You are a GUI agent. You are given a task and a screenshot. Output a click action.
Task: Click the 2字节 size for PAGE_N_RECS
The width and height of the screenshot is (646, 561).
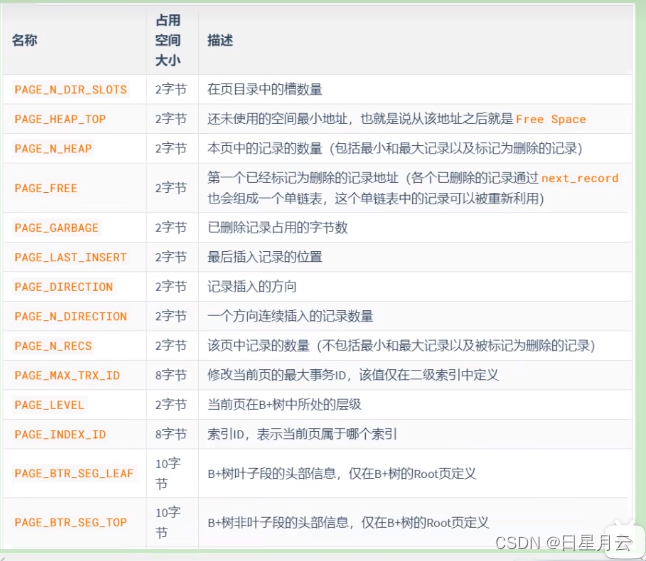pyautogui.click(x=171, y=346)
